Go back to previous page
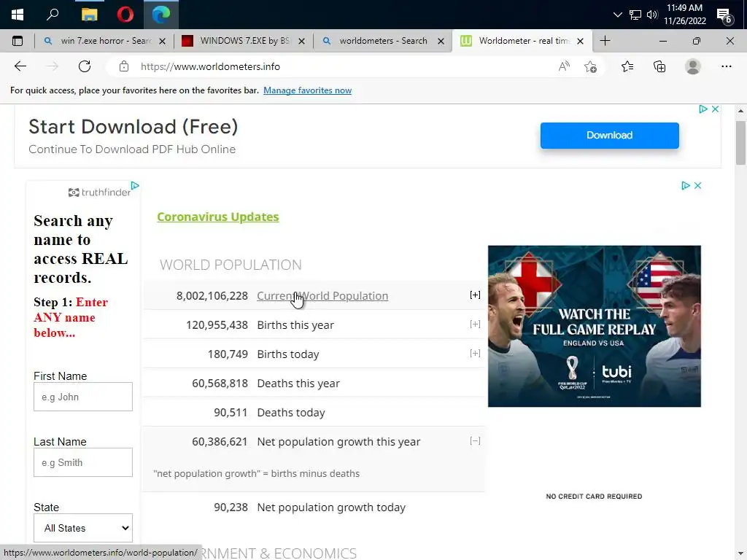This screenshot has height=560, width=747. [x=20, y=66]
